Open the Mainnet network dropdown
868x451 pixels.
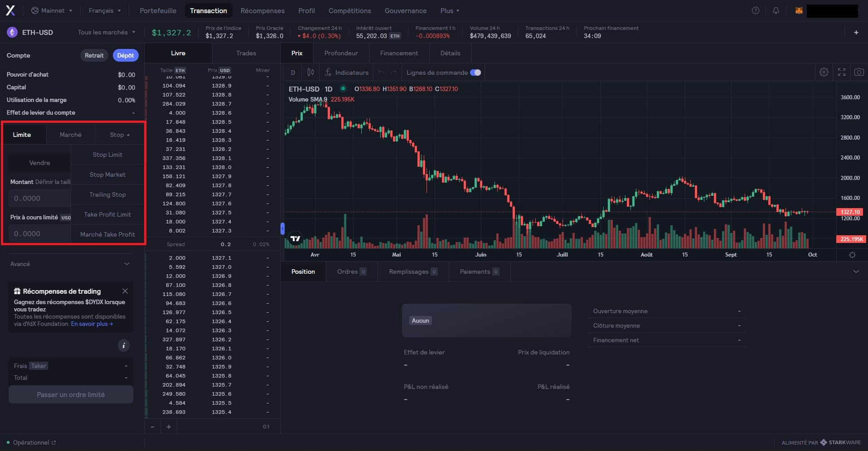52,10
